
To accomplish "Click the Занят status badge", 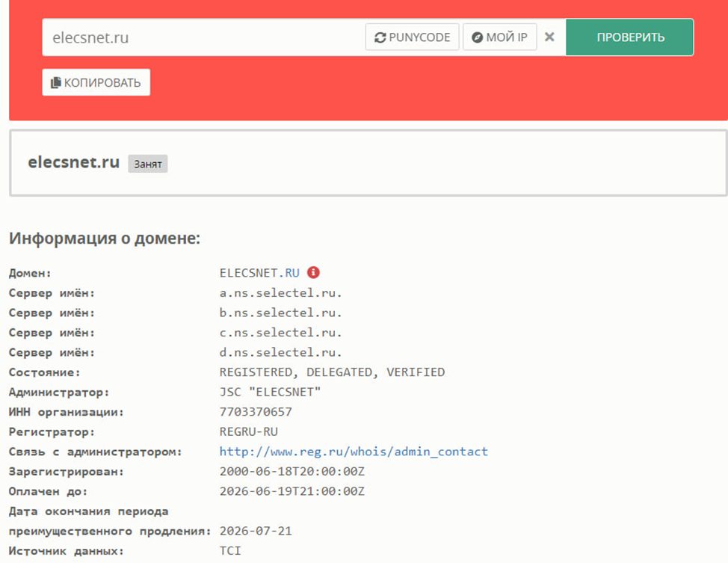I will pyautogui.click(x=148, y=164).
